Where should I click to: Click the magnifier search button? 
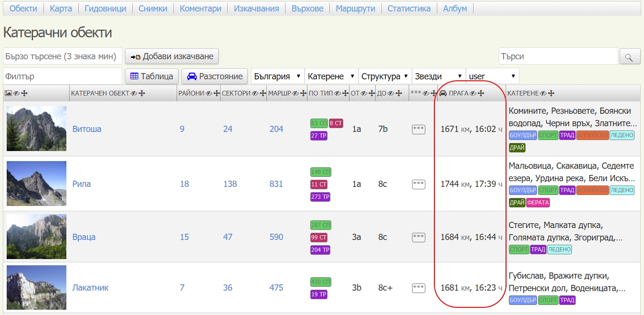(630, 57)
